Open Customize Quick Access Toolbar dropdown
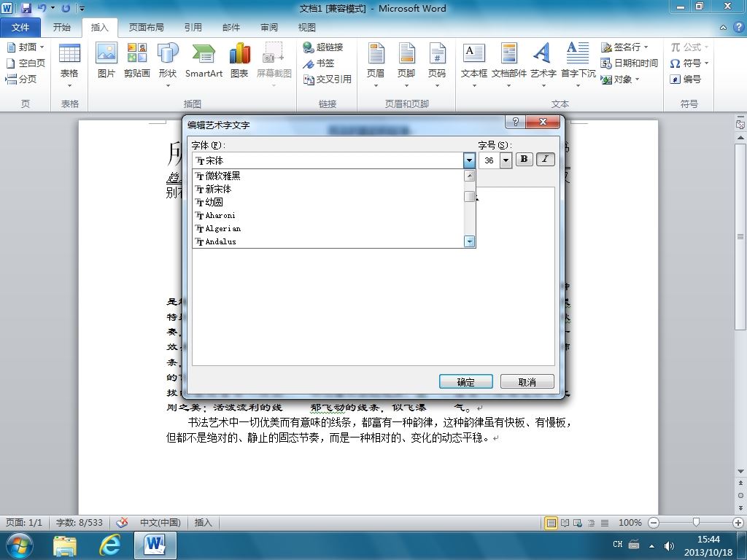The height and width of the screenshot is (560, 747). coord(82,8)
